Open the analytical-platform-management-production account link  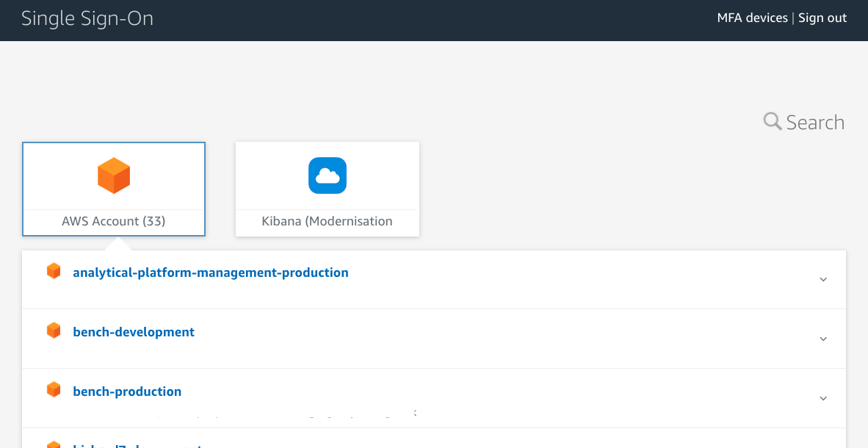click(210, 272)
